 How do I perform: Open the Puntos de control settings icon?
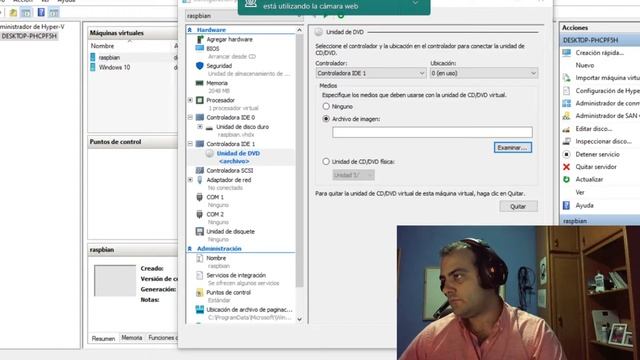(x=200, y=293)
